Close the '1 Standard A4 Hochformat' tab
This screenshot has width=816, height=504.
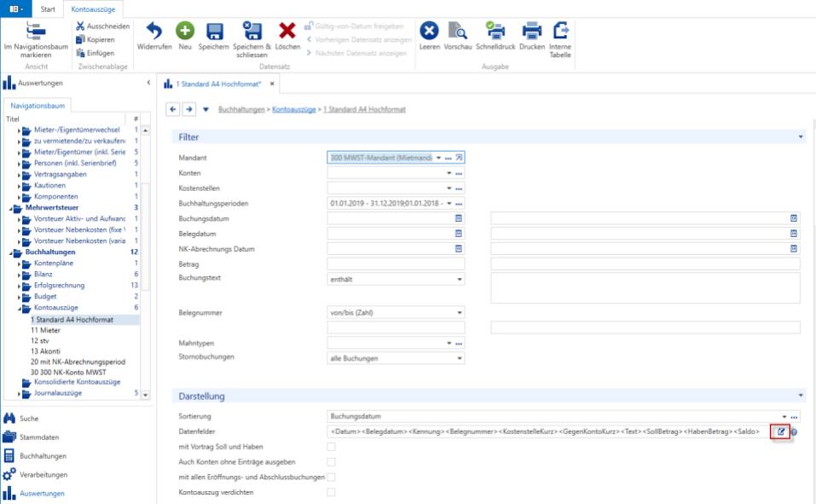[x=272, y=84]
